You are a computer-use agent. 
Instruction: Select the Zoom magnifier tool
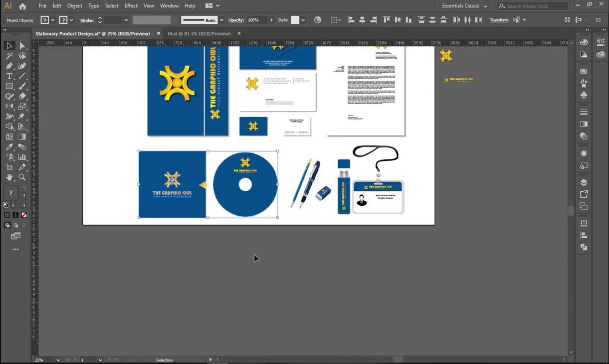22,177
